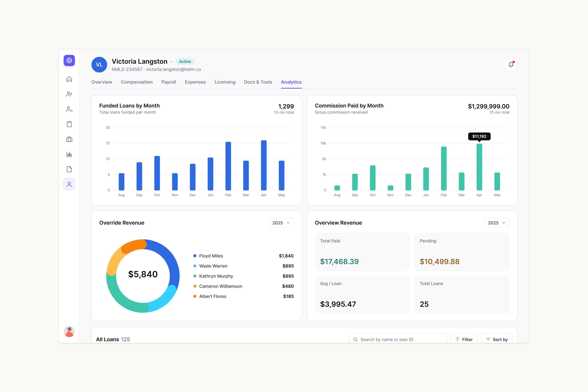This screenshot has height=392, width=588.
Task: Open the bar chart sidebar icon
Action: pyautogui.click(x=69, y=154)
